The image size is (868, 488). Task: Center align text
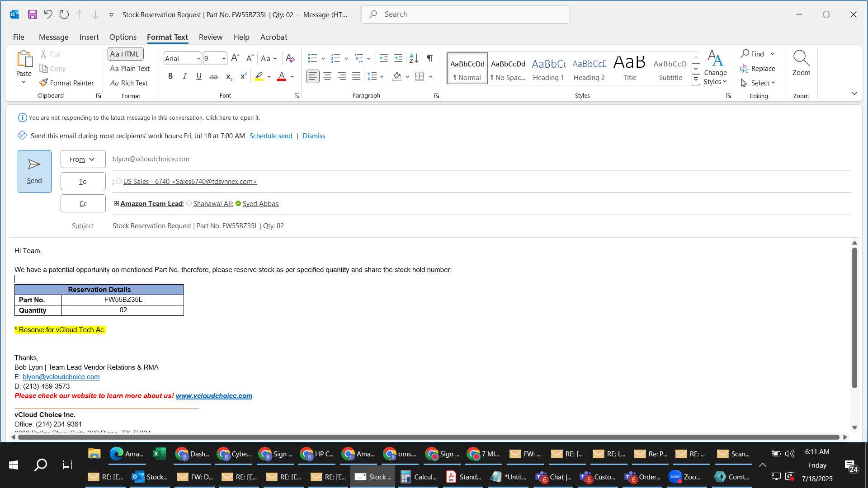(x=327, y=76)
